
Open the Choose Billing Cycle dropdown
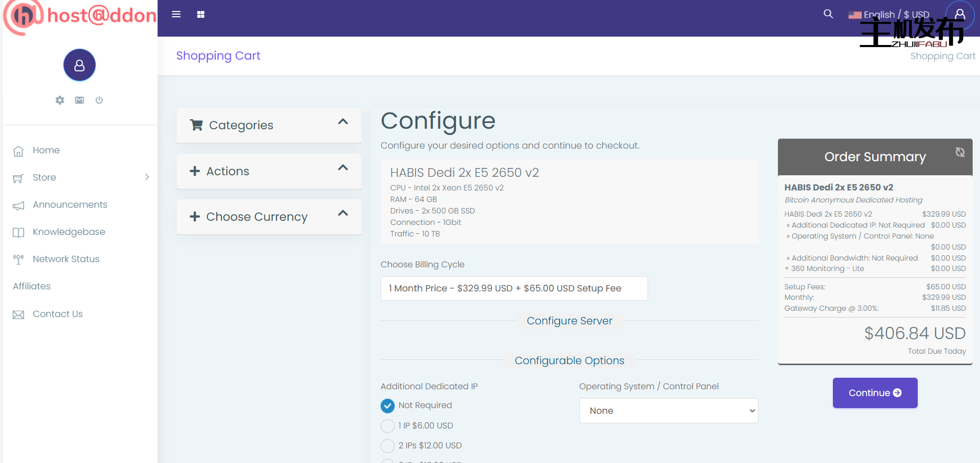[514, 288]
